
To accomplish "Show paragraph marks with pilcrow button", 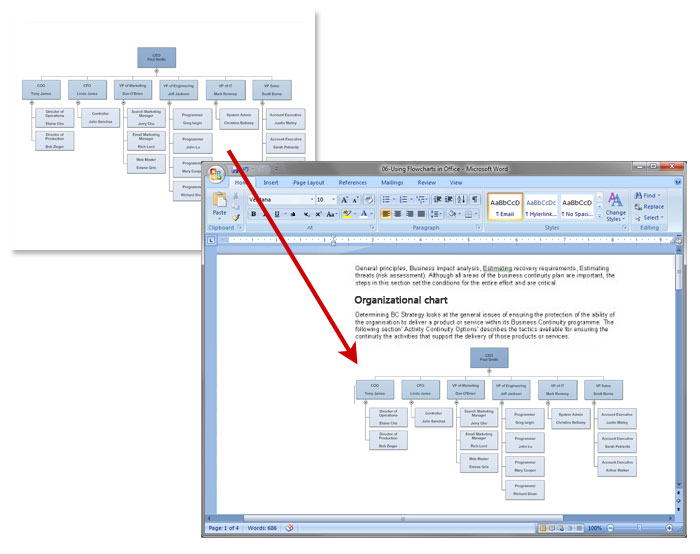I will pyautogui.click(x=474, y=200).
